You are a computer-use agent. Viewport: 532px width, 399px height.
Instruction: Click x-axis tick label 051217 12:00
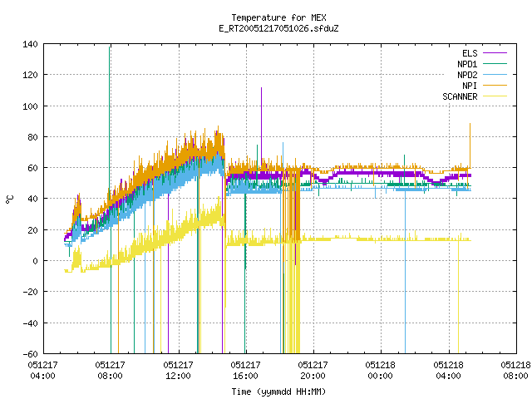(178, 371)
